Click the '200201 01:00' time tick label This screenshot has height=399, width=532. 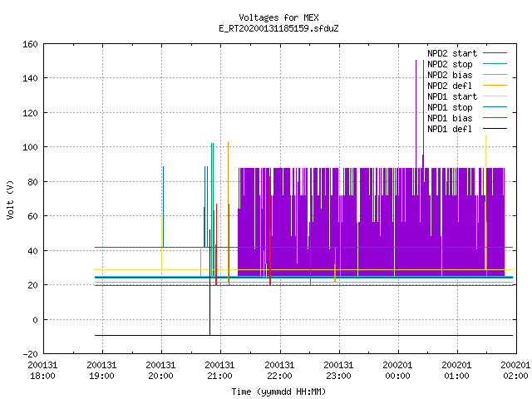click(x=456, y=371)
